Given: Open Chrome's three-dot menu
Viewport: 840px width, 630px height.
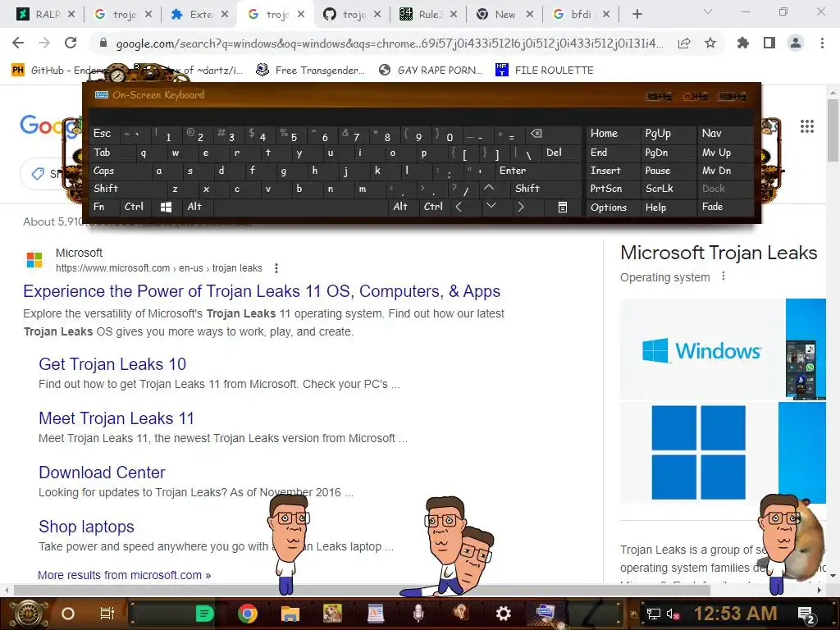Looking at the screenshot, I should click(822, 43).
